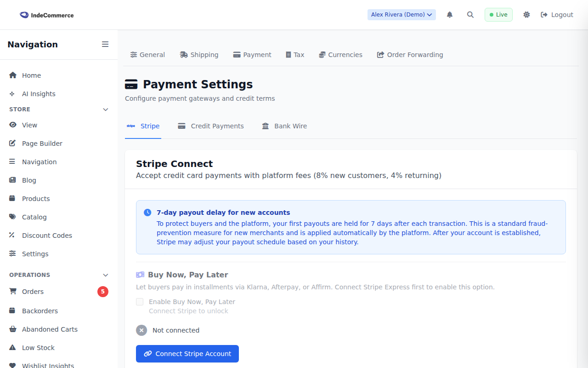Collapse sidebar with hamburger icon
Viewport: 588px width, 368px height.
click(105, 44)
